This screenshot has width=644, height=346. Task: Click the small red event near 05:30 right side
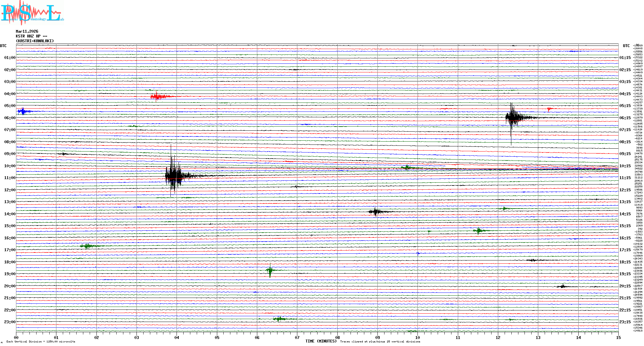549,109
